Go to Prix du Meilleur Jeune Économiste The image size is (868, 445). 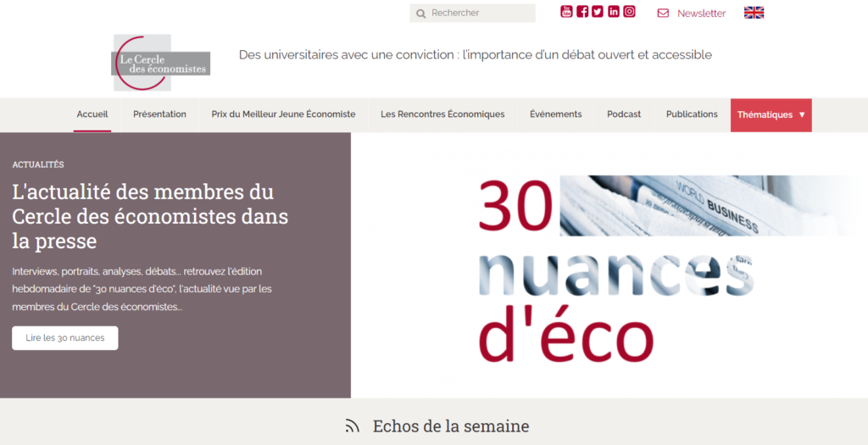tap(283, 114)
